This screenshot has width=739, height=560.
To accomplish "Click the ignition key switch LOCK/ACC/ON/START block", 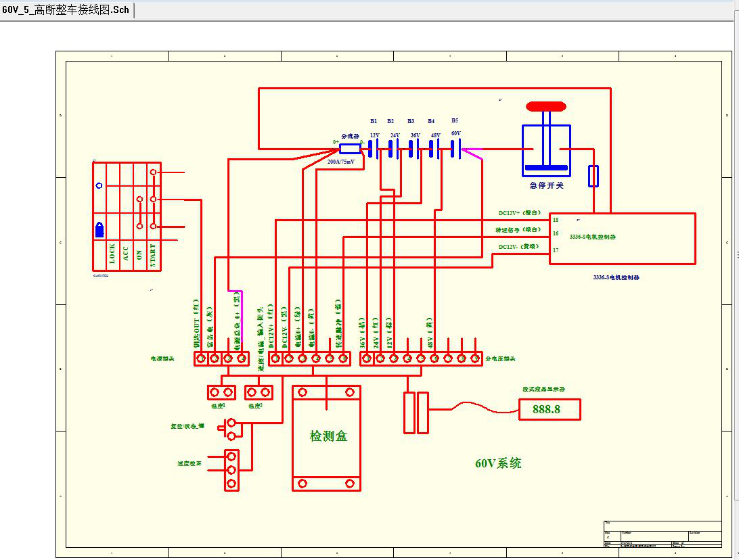I will 127,216.
